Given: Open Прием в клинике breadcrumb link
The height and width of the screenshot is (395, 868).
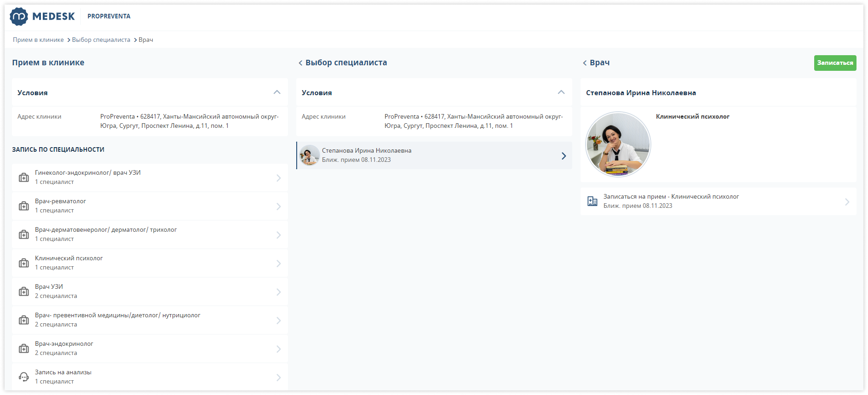Looking at the screenshot, I should click(x=38, y=40).
